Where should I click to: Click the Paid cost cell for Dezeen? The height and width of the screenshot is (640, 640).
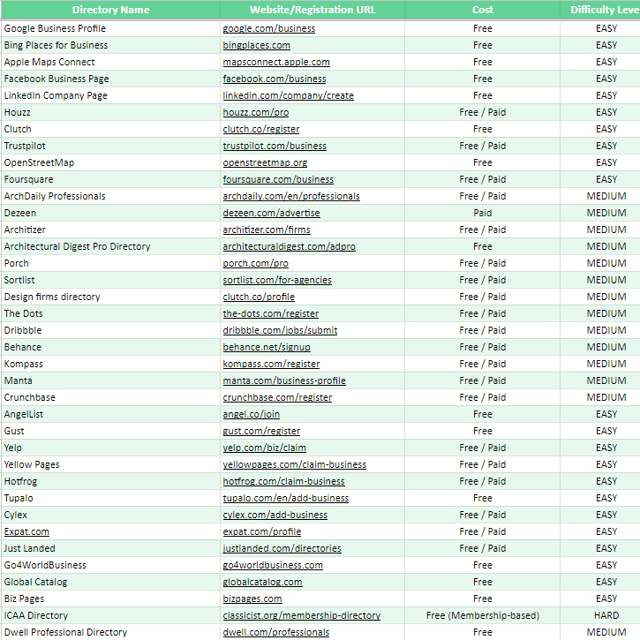(482, 213)
